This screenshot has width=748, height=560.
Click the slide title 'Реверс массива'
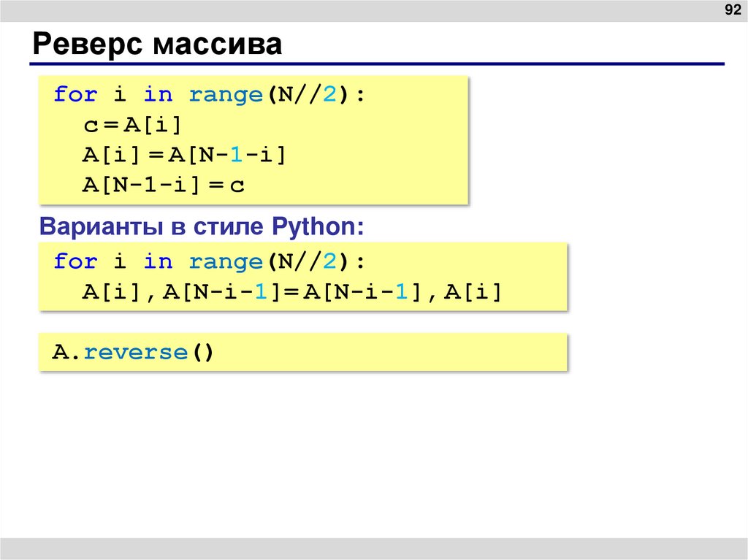[157, 44]
